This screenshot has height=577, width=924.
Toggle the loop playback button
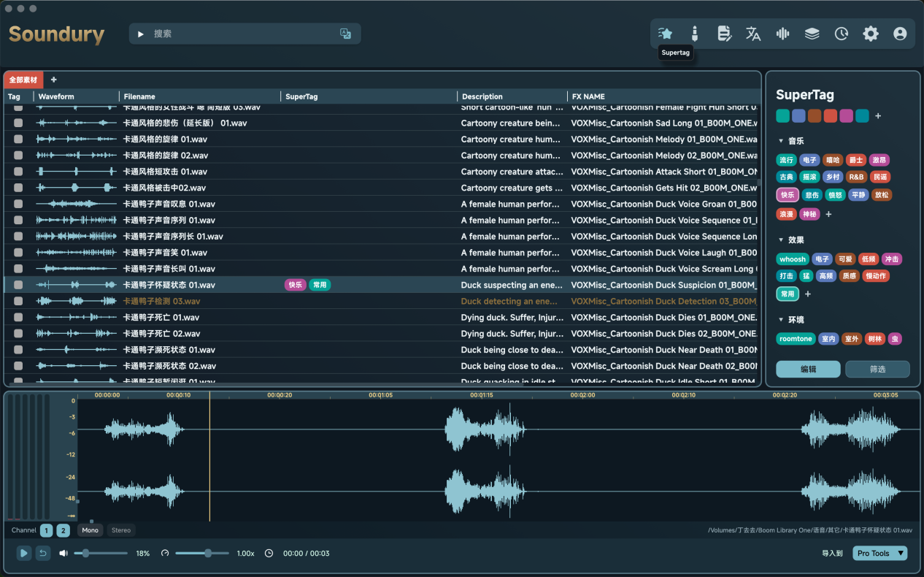43,553
